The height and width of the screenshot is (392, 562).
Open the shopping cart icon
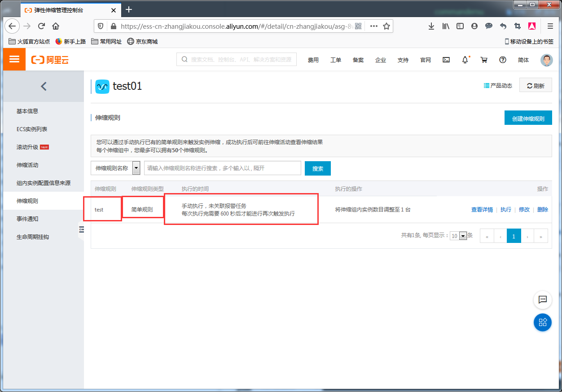coord(484,60)
